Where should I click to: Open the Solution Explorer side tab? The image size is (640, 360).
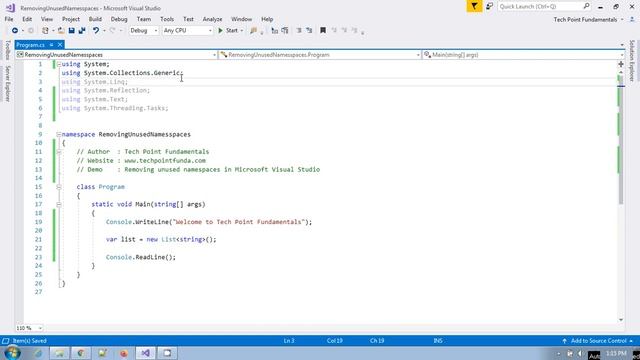632,61
